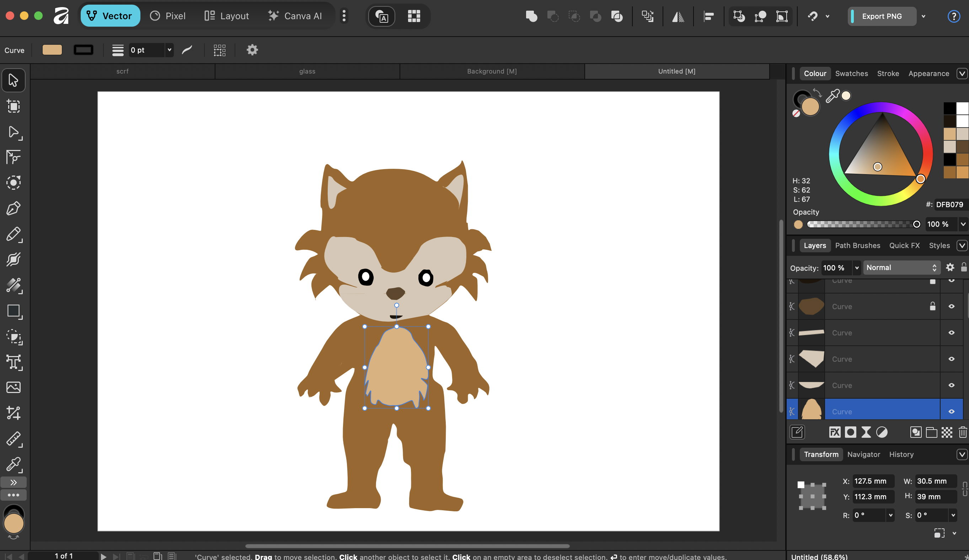Open the Normal blend mode dropdown

click(x=901, y=268)
